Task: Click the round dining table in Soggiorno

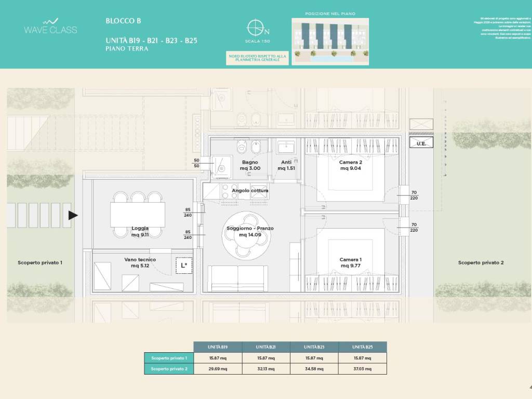Action: coord(246,235)
